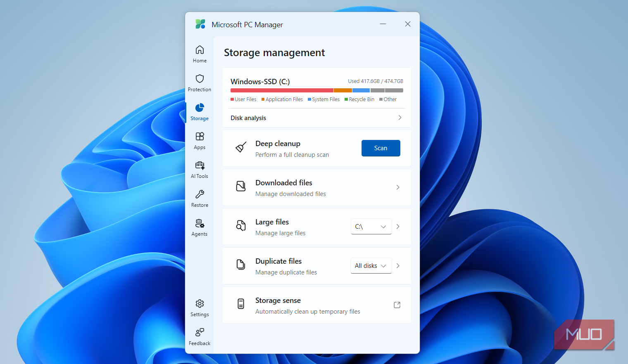Expand Disk analysis chevron
Image resolution: width=628 pixels, height=364 pixels.
point(400,118)
